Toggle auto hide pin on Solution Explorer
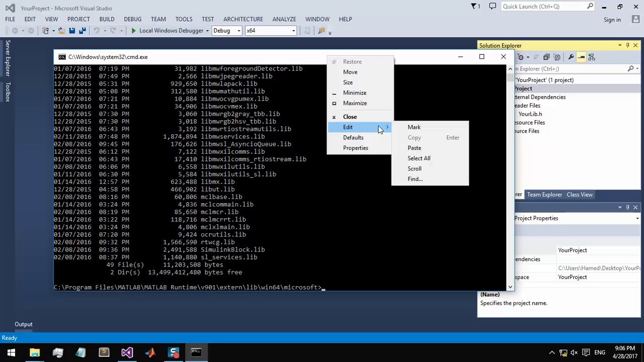This screenshot has width=644, height=362. pos(627,46)
